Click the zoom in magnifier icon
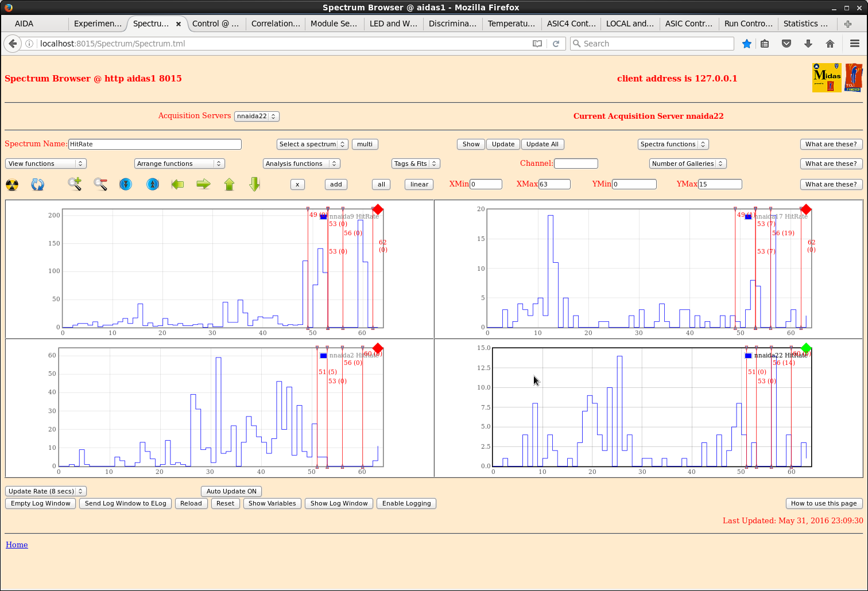Image resolution: width=868 pixels, height=591 pixels. pos(75,184)
